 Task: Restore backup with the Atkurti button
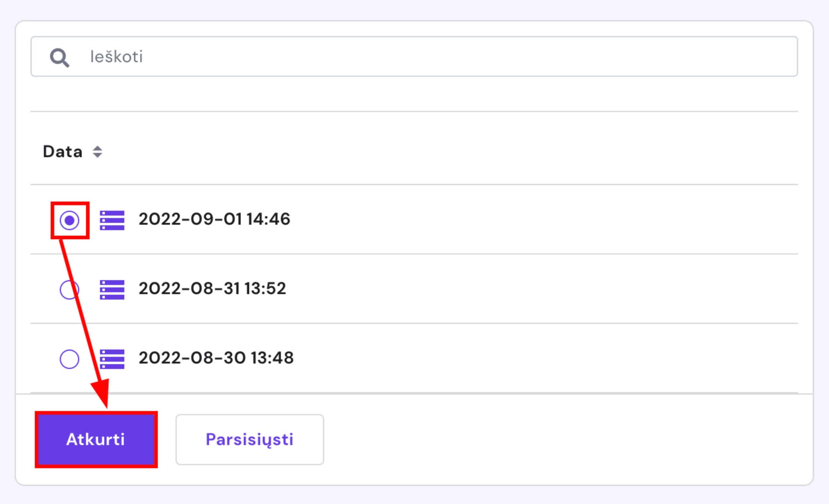[x=96, y=440]
